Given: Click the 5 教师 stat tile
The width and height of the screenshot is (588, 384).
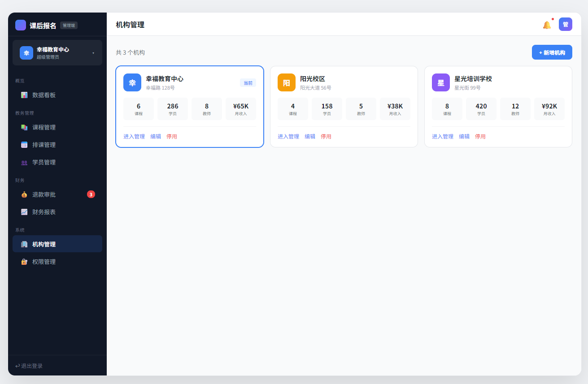Looking at the screenshot, I should 361,109.
